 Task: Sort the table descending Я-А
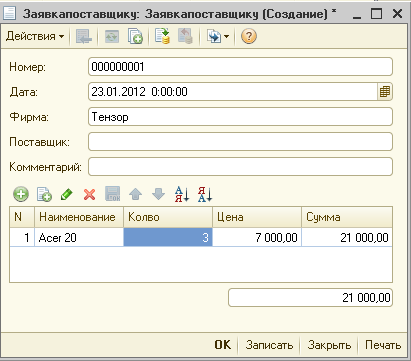coord(205,194)
